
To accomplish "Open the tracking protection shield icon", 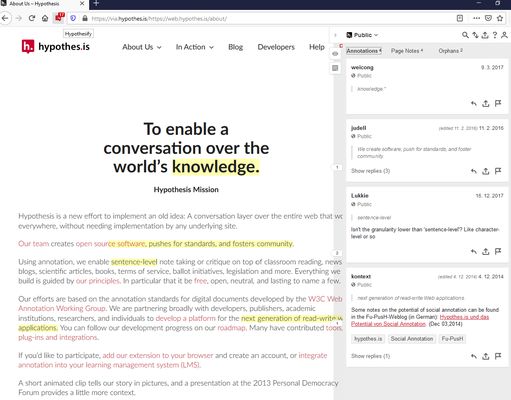I will [73, 18].
